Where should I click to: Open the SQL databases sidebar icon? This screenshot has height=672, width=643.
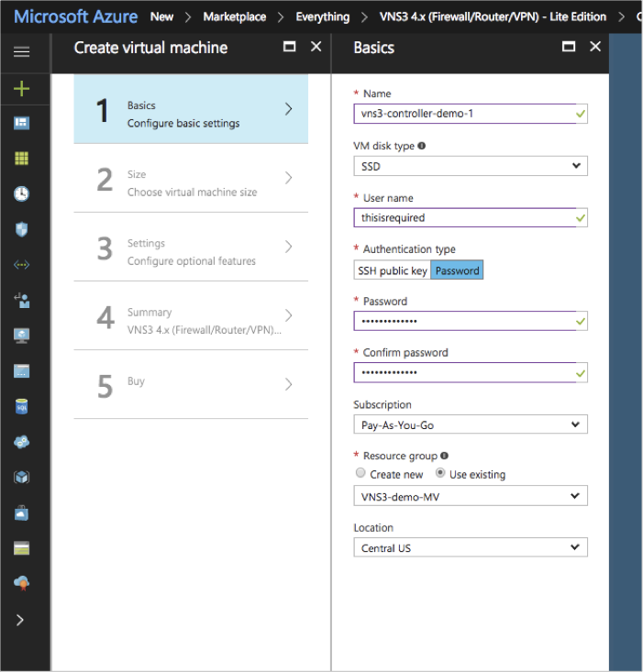[x=21, y=406]
